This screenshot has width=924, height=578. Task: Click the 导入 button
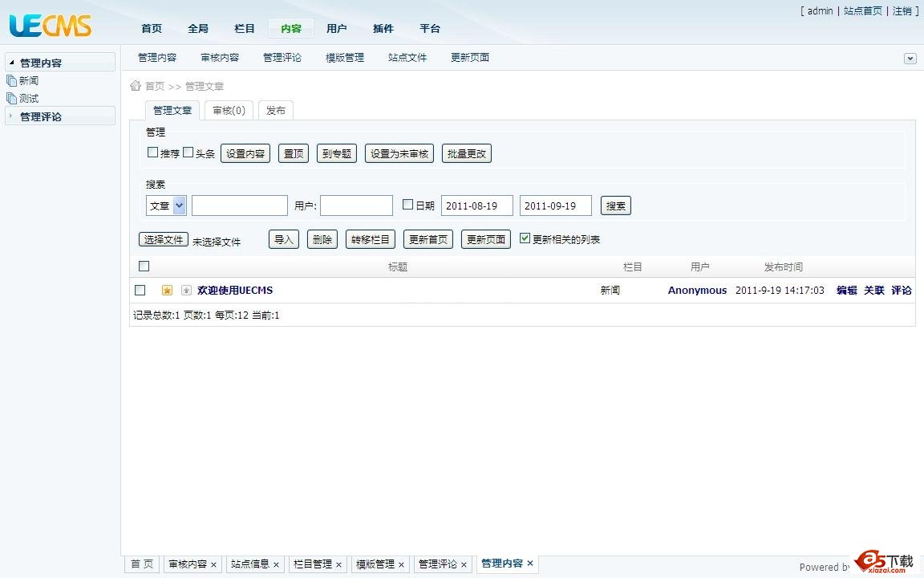[284, 239]
